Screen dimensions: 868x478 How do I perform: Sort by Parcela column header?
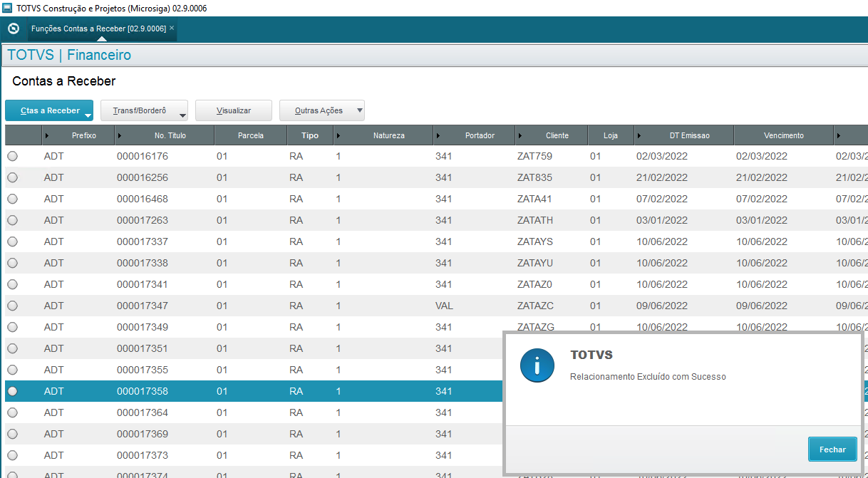point(251,135)
